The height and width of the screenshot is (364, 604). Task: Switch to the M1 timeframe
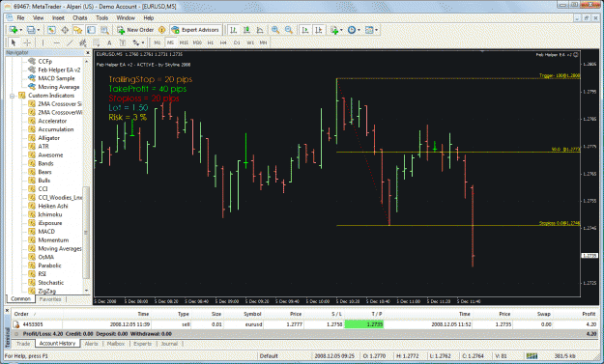point(158,42)
